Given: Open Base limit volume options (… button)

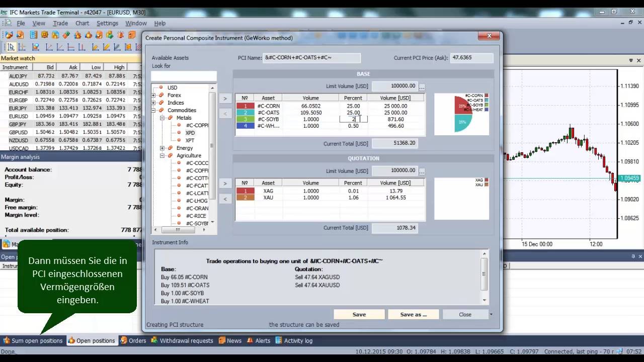Looking at the screenshot, I should click(422, 86).
